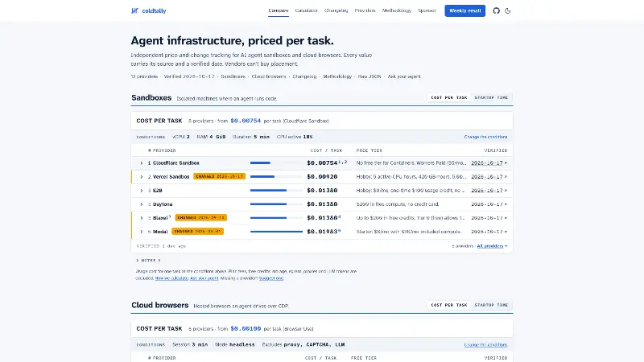
Task: Click the Daytona provider name
Action: click(163, 204)
